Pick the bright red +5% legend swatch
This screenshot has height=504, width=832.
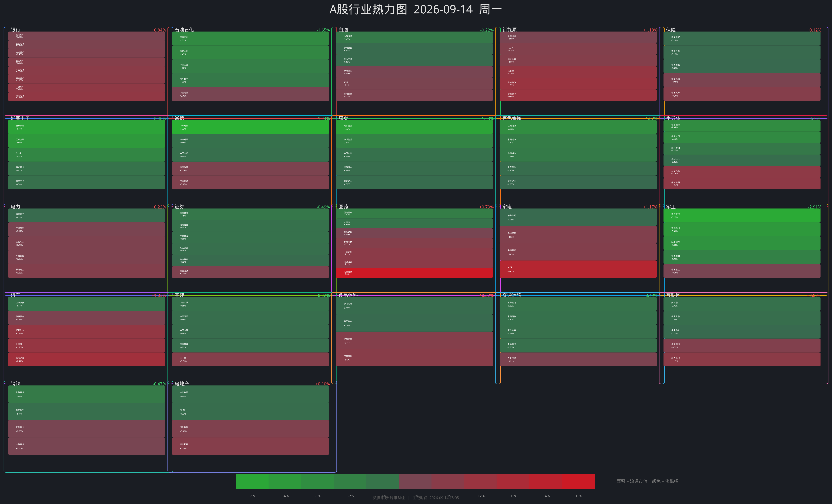click(578, 481)
